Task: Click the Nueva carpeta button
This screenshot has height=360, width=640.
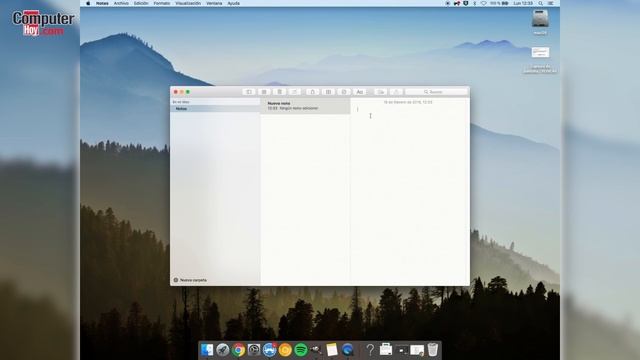Action: click(x=190, y=280)
